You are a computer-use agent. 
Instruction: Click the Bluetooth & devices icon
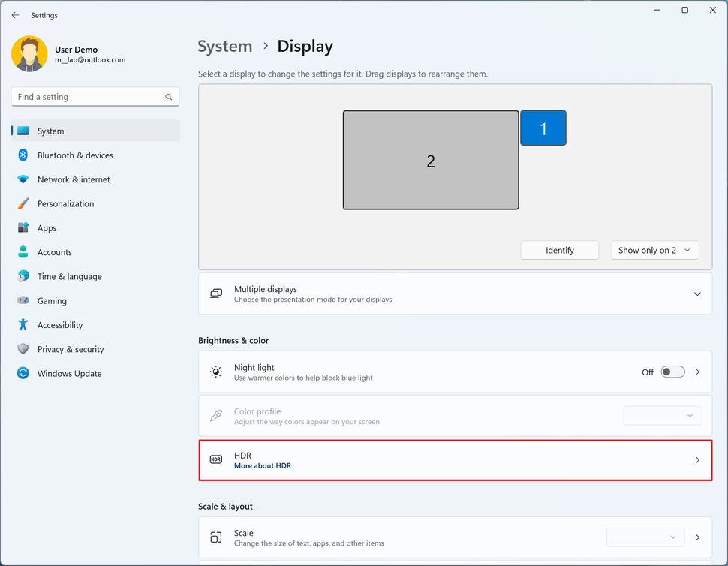[x=23, y=155]
